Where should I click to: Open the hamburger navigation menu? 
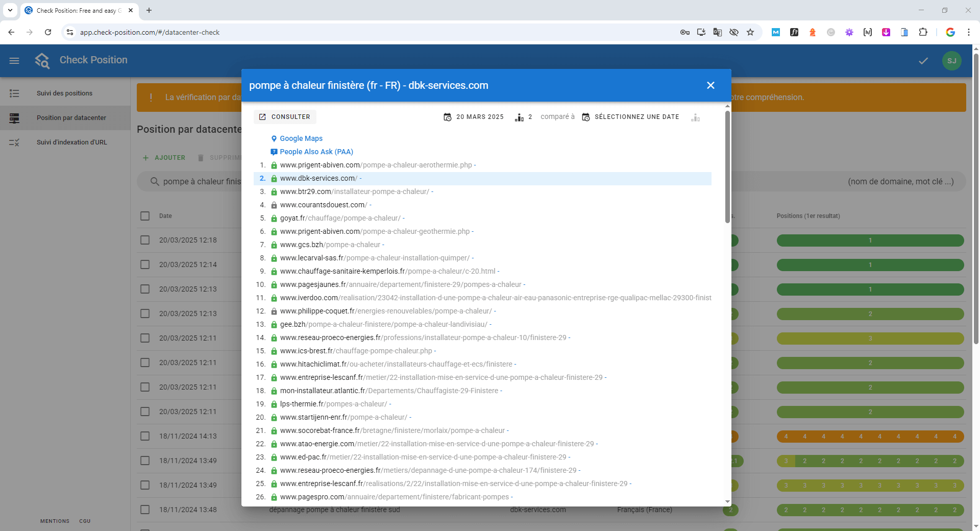tap(14, 61)
